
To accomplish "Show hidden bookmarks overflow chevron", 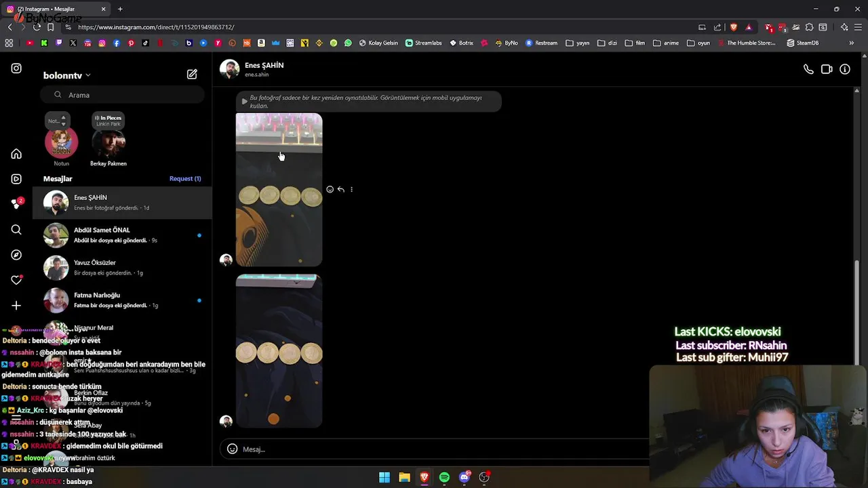I will (851, 43).
